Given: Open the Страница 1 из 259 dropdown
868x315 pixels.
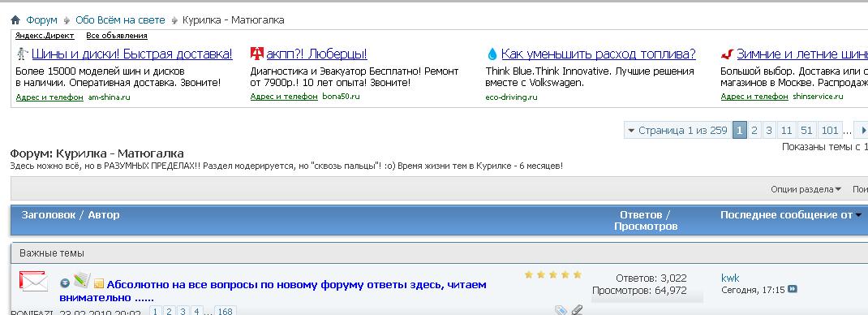Looking at the screenshot, I should 677,131.
